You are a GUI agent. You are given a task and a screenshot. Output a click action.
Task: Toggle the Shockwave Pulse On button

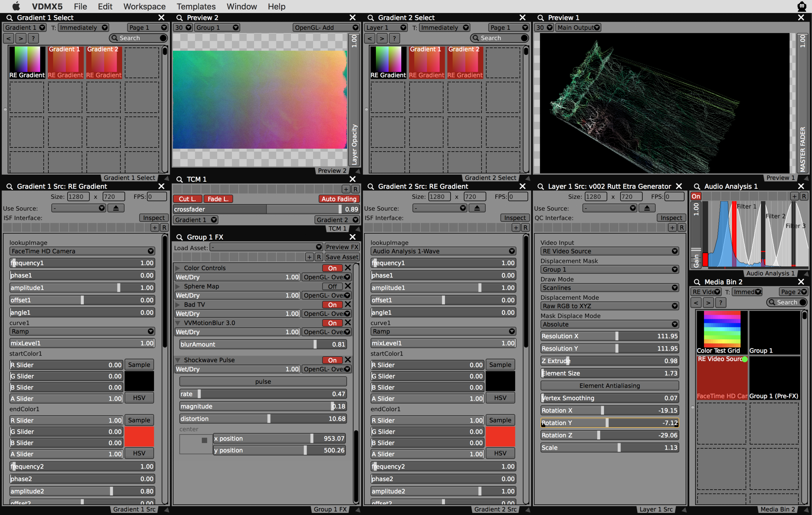coord(332,360)
